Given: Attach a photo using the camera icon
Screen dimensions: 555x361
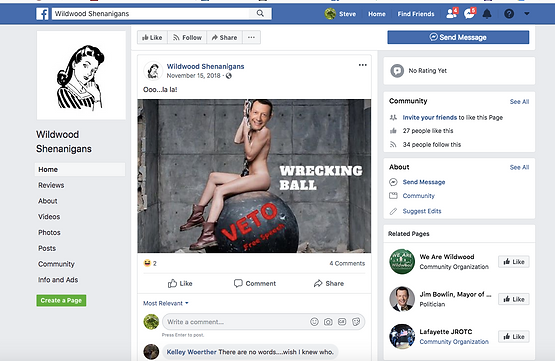Looking at the screenshot, I should tap(328, 322).
